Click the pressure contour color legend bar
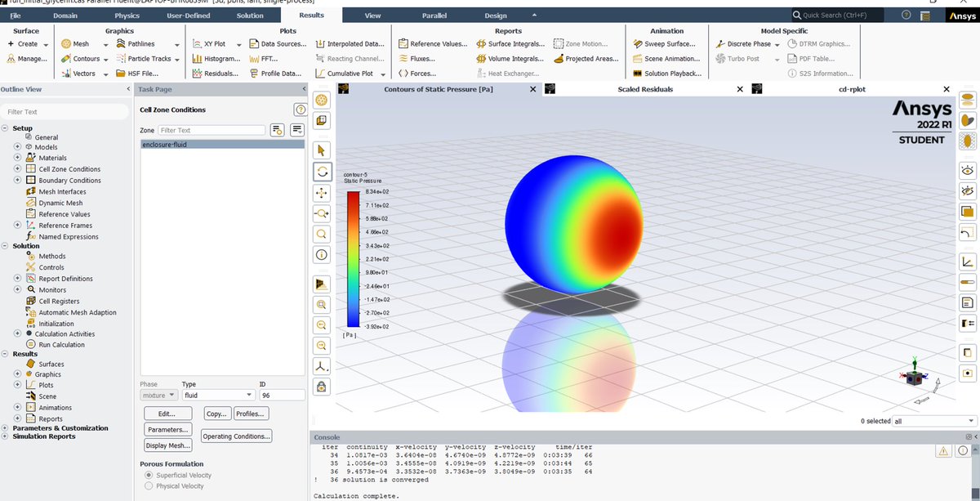Screen dimensions: 980x501 pos(353,258)
